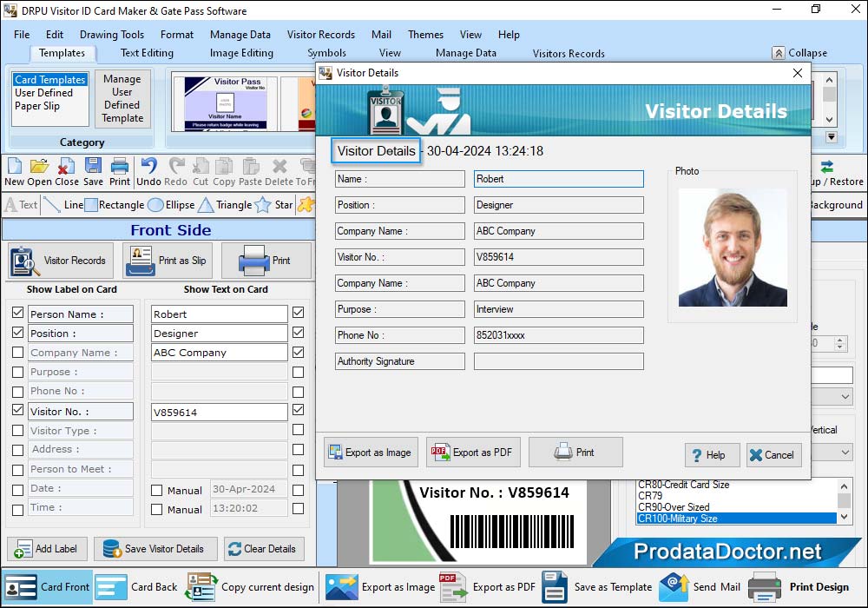Viewport: 868px width, 608px height.
Task: Check the Manual time checkbox
Action: [156, 510]
